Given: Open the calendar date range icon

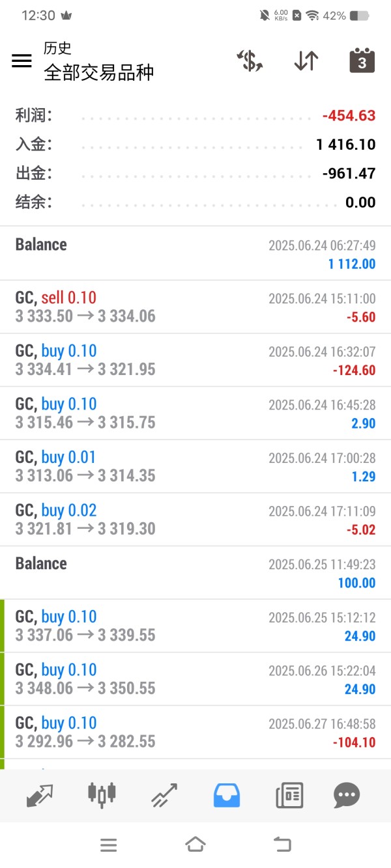Looking at the screenshot, I should click(x=362, y=61).
